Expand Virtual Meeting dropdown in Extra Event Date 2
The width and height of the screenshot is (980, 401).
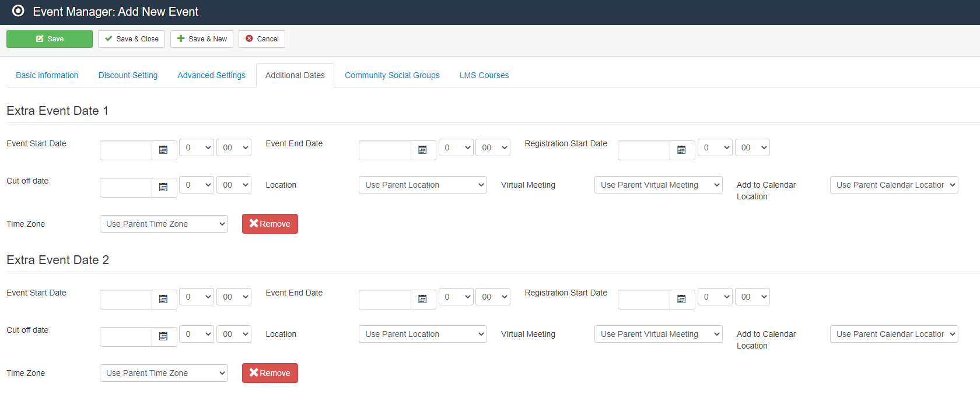click(x=658, y=334)
